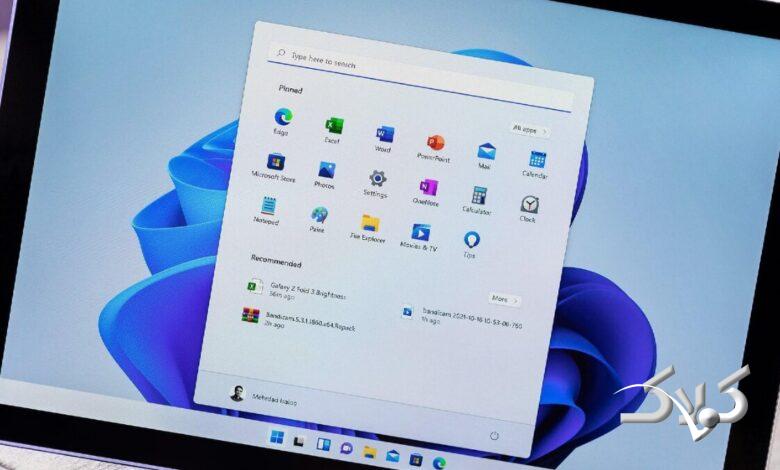Image resolution: width=780 pixels, height=470 pixels.
Task: Open the power options menu
Action: pyautogui.click(x=494, y=436)
